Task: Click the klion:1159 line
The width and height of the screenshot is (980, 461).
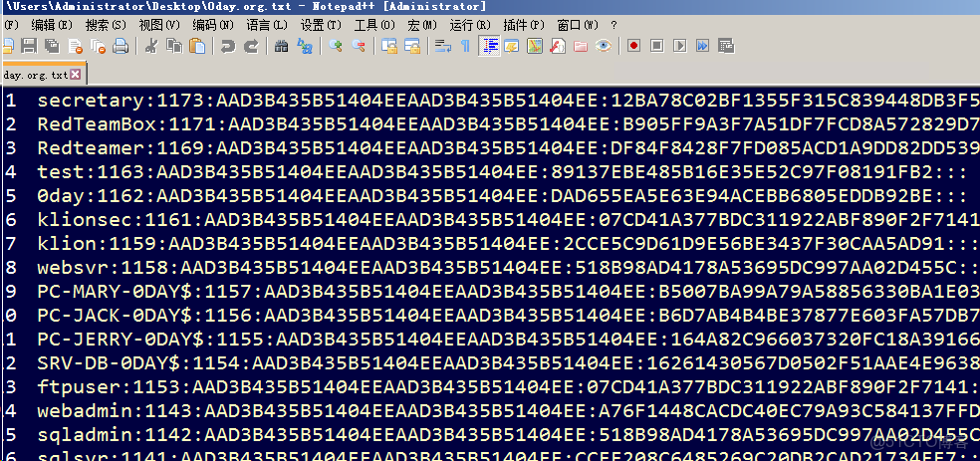Action: pyautogui.click(x=509, y=244)
